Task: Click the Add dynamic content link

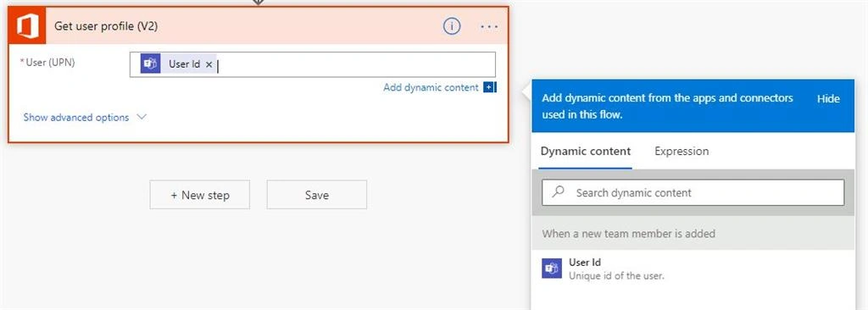Action: pyautogui.click(x=431, y=87)
